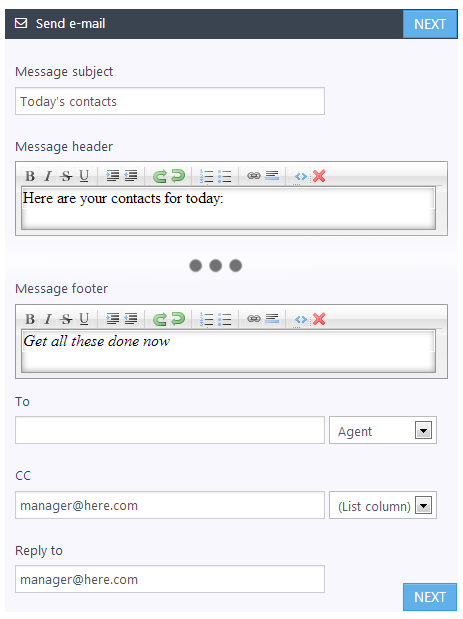
Task: Apply italic in Message header toolbar
Action: pos(48,176)
